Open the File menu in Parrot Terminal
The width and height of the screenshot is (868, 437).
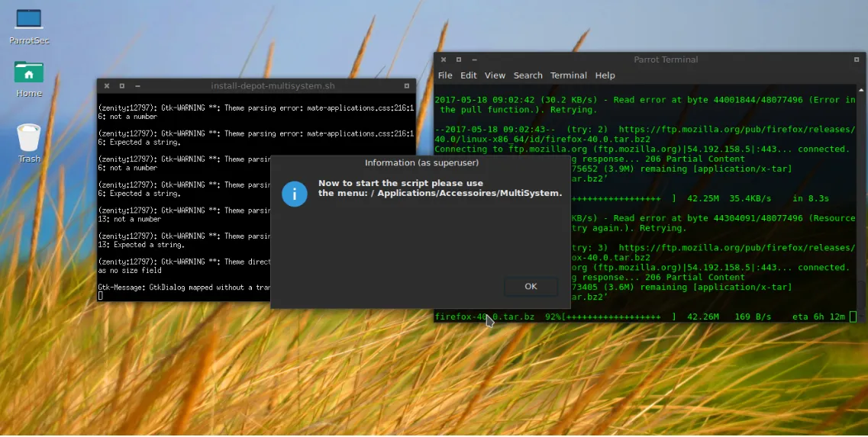tap(445, 76)
